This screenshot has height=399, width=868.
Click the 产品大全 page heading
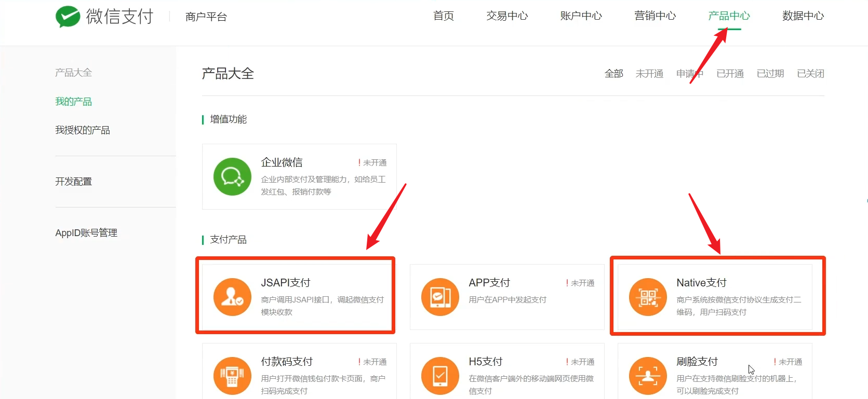[x=228, y=74]
